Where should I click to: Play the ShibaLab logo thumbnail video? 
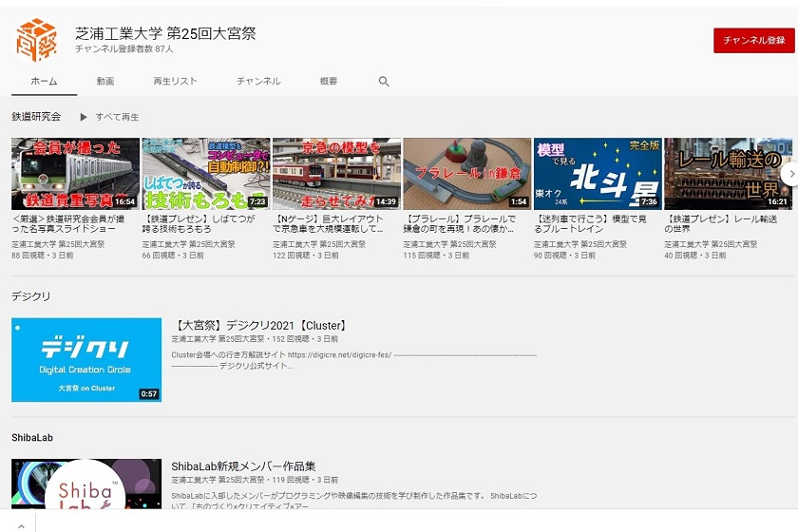(86, 484)
